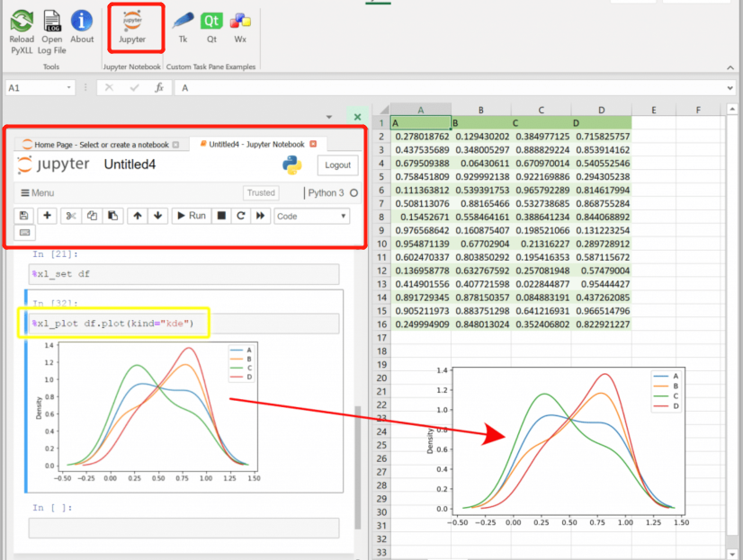Open the PyXLL log file icon

(x=51, y=32)
